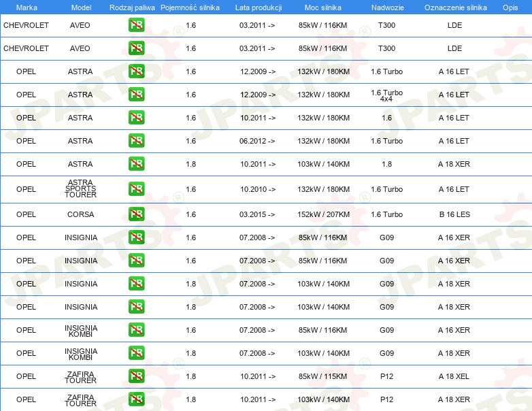Click petrol icon in Astra 10.2011 132kW row

[136, 118]
